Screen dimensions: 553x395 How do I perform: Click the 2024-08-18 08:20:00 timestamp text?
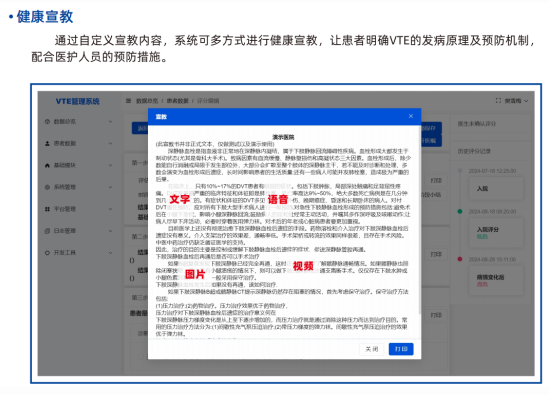coord(492,212)
